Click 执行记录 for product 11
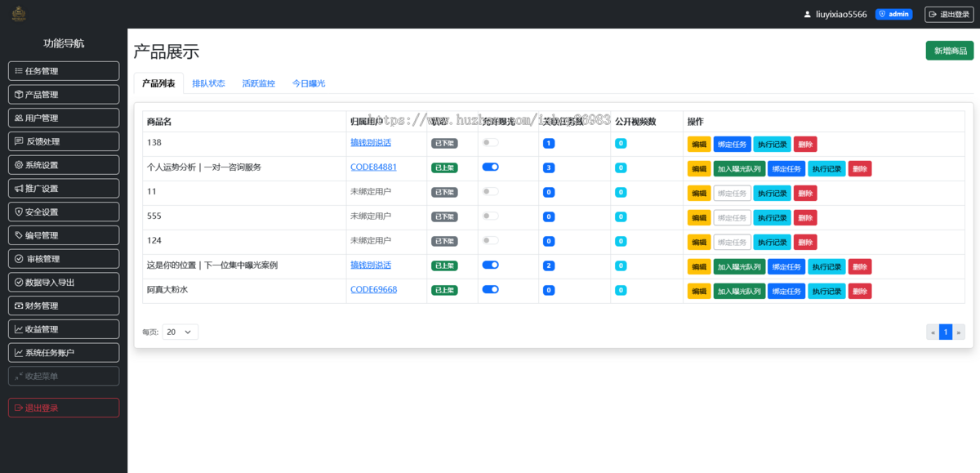 tap(773, 193)
